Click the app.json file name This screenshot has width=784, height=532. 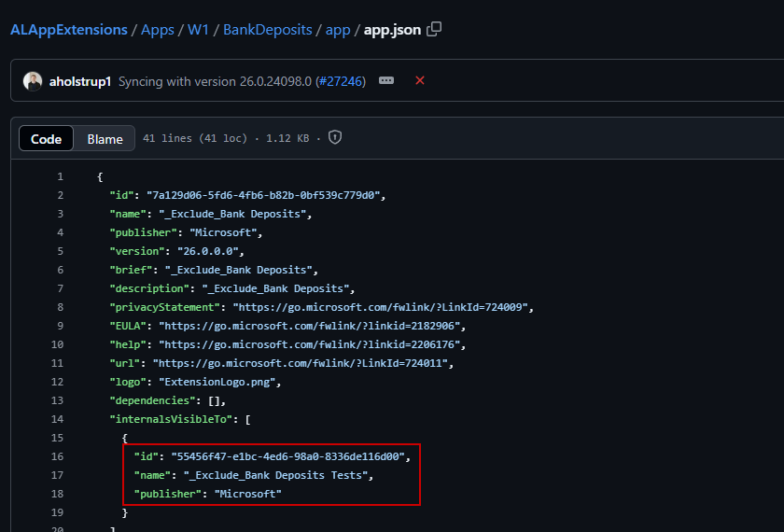392,30
